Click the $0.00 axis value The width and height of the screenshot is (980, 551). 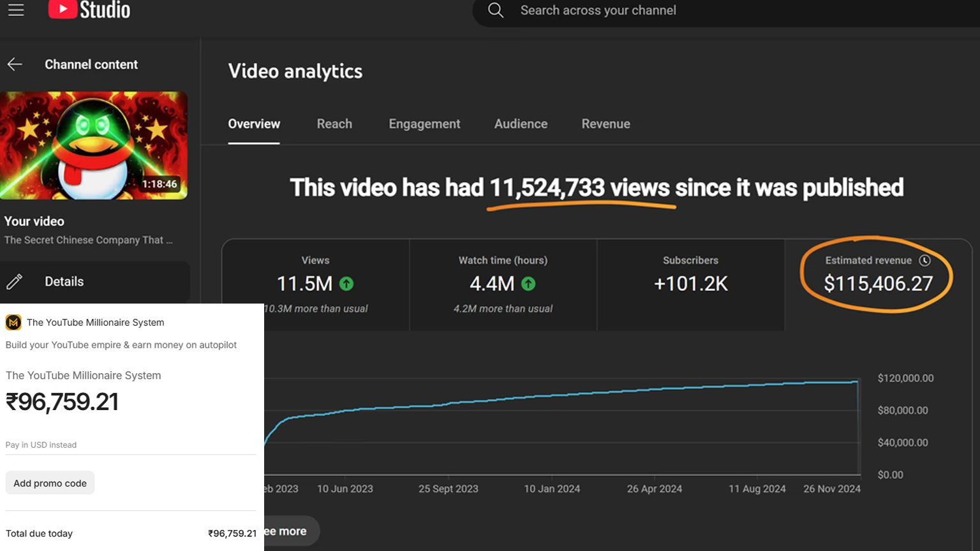click(890, 474)
